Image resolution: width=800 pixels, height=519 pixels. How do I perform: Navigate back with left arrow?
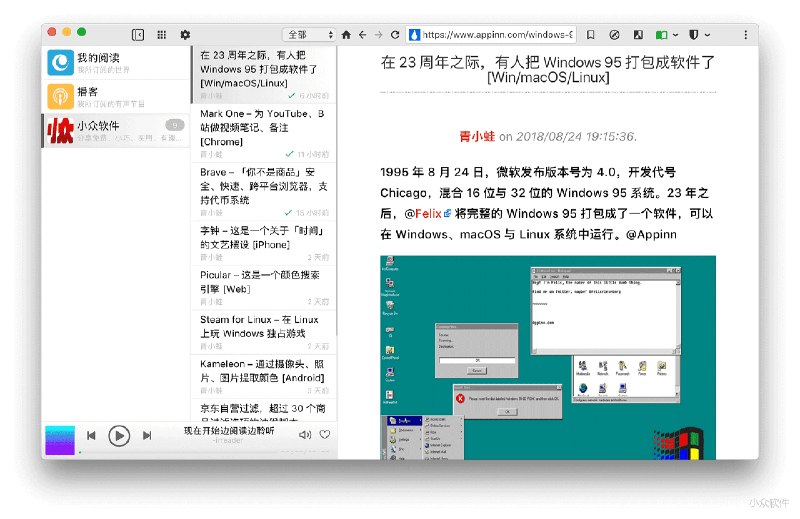click(362, 34)
